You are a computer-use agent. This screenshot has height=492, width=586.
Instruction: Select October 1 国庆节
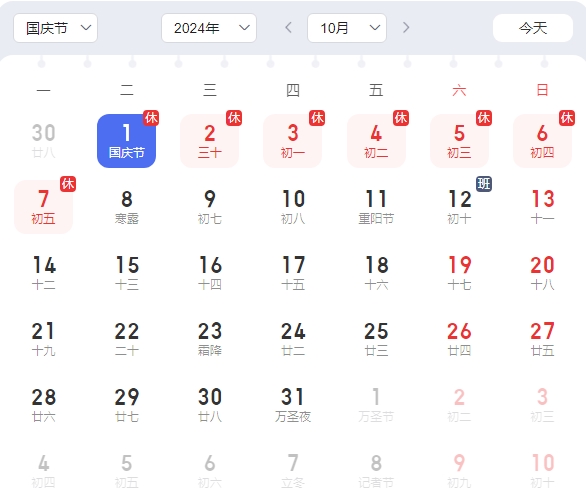click(x=126, y=141)
